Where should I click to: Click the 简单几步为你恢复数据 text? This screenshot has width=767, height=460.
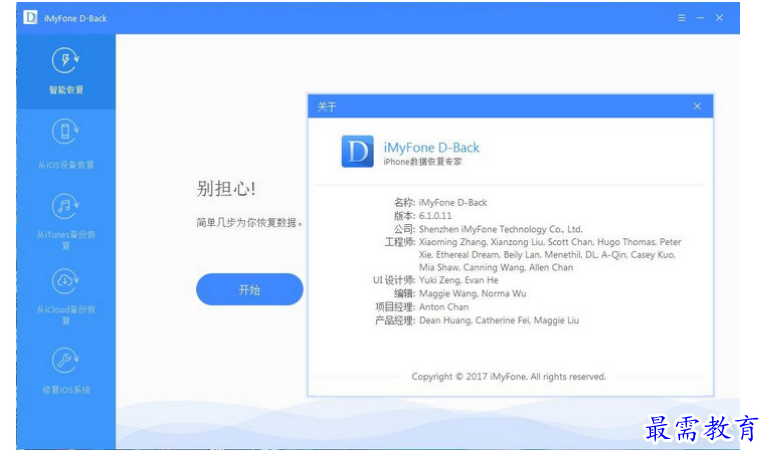point(249,223)
